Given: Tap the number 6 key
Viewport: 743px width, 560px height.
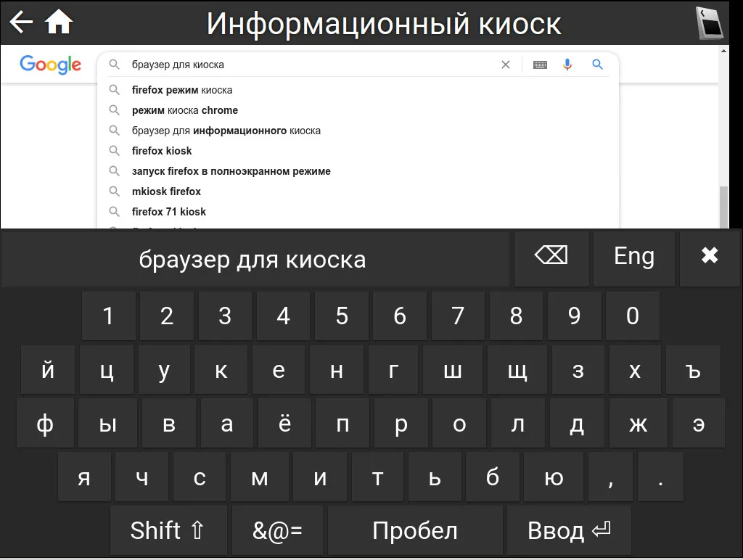Looking at the screenshot, I should 400,316.
